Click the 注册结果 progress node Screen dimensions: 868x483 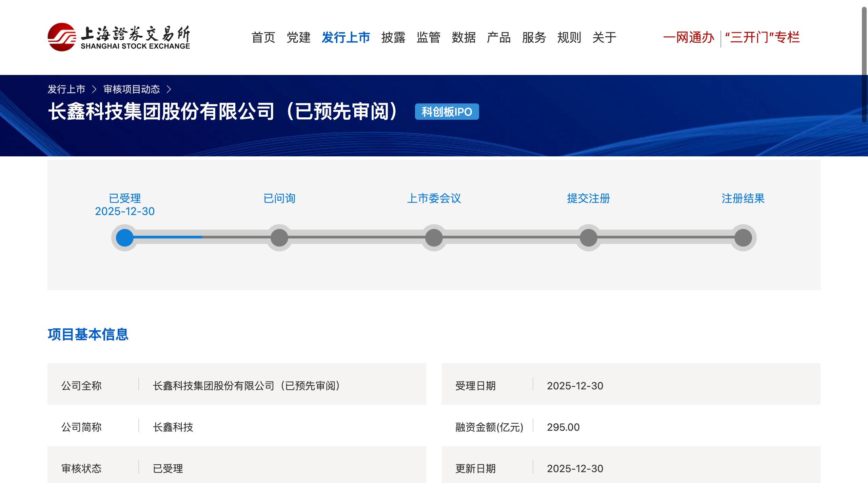743,237
